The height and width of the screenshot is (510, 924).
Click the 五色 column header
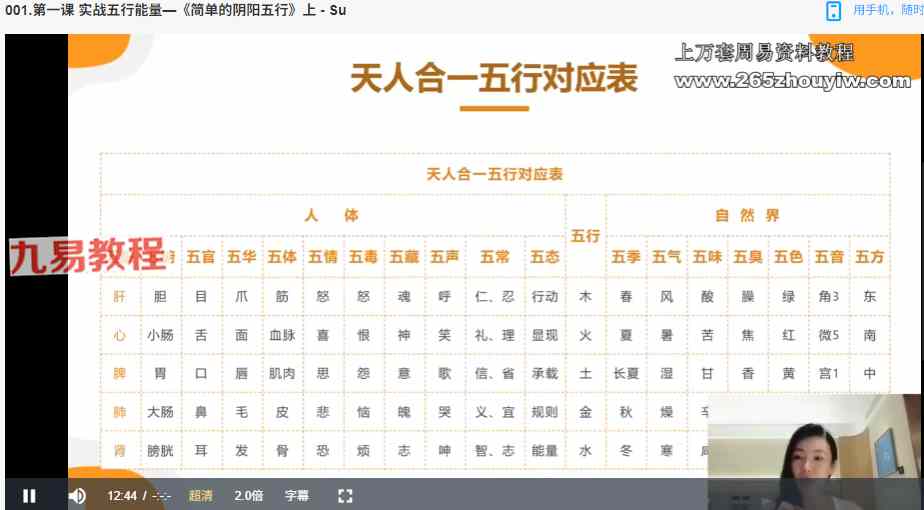[x=788, y=257]
